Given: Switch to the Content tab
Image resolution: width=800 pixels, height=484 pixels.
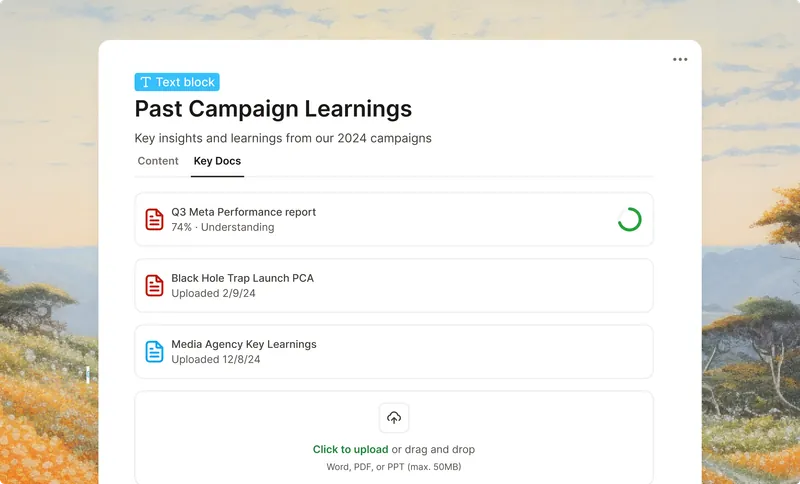Looking at the screenshot, I should coord(158,161).
